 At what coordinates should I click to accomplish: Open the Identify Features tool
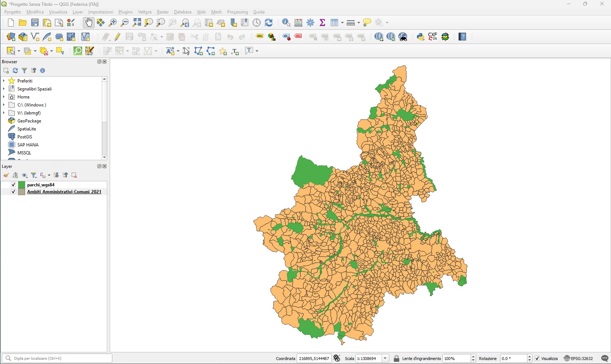(286, 23)
